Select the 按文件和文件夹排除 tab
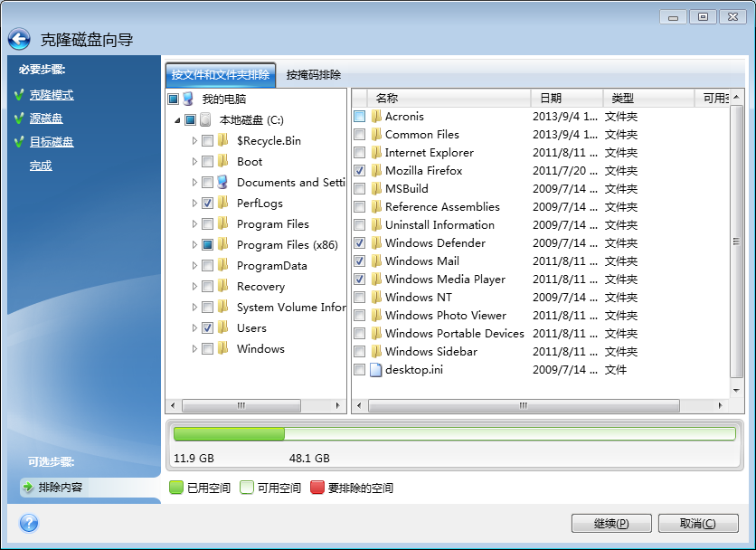 pos(221,75)
